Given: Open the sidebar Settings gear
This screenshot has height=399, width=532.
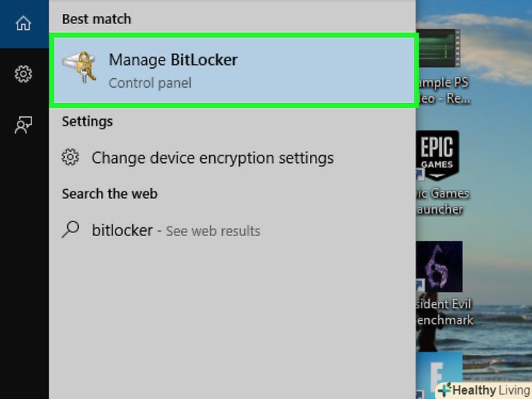Looking at the screenshot, I should [x=23, y=74].
